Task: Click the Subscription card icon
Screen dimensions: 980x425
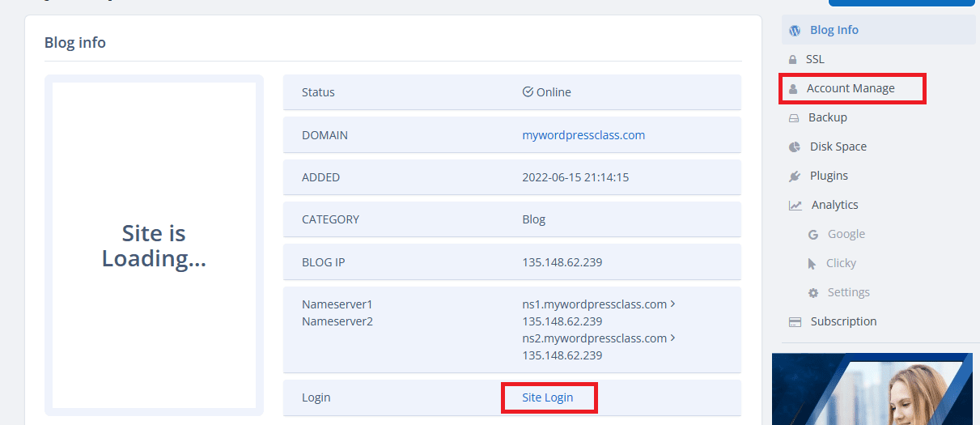Action: click(x=795, y=321)
